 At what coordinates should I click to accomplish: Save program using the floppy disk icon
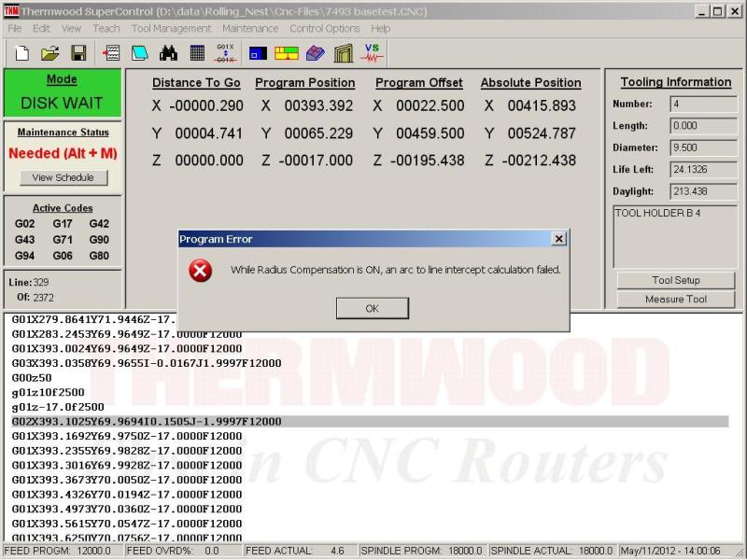tap(78, 53)
